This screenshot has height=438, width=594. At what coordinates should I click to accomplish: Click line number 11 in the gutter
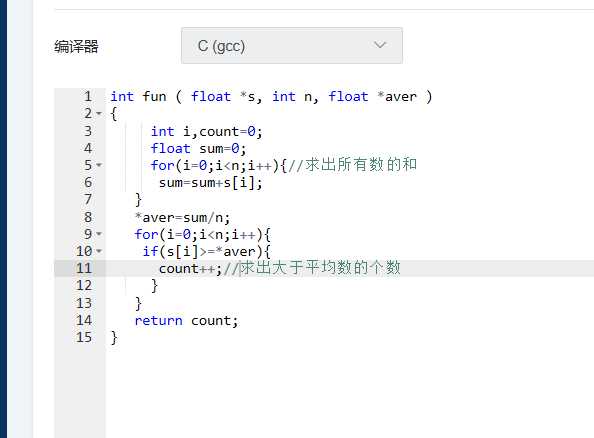(84, 268)
